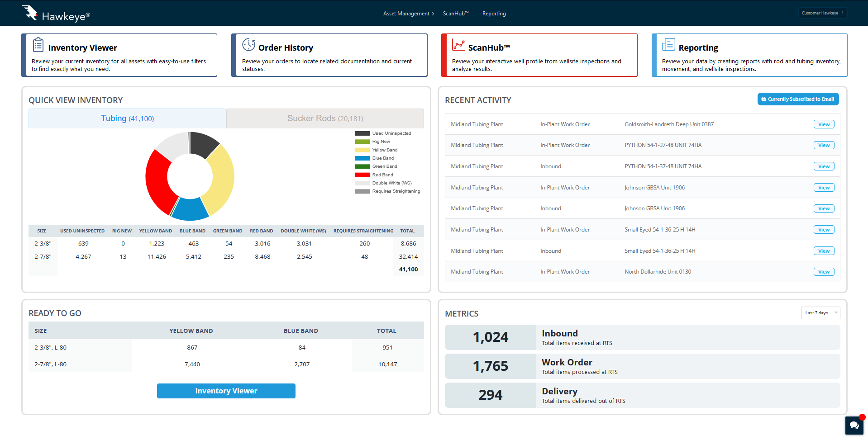View PYTHON 54-1-37-48 Inbound activity
868x440 pixels.
click(824, 166)
